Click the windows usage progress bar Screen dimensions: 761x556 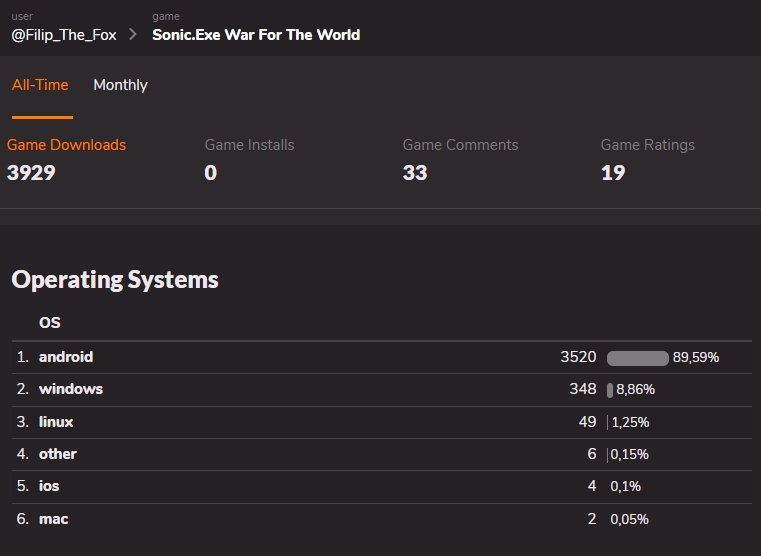[610, 390]
